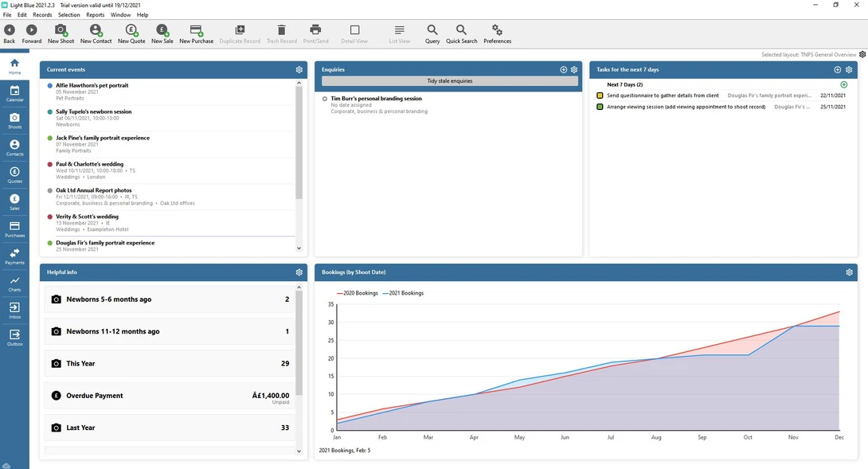Image resolution: width=868 pixels, height=469 pixels.
Task: Open Purchases in sidebar
Action: [x=14, y=229]
